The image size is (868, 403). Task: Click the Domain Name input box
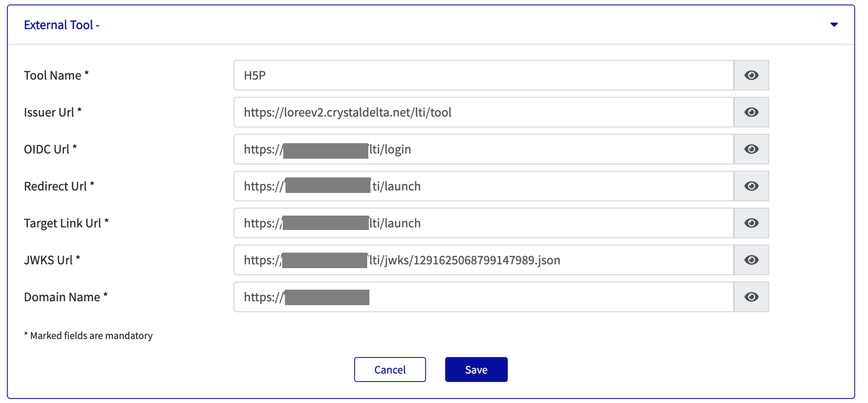(552, 297)
